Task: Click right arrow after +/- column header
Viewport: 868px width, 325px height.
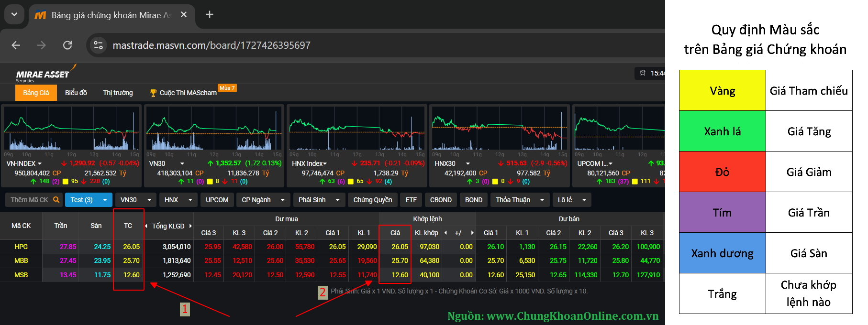Action: pyautogui.click(x=472, y=233)
